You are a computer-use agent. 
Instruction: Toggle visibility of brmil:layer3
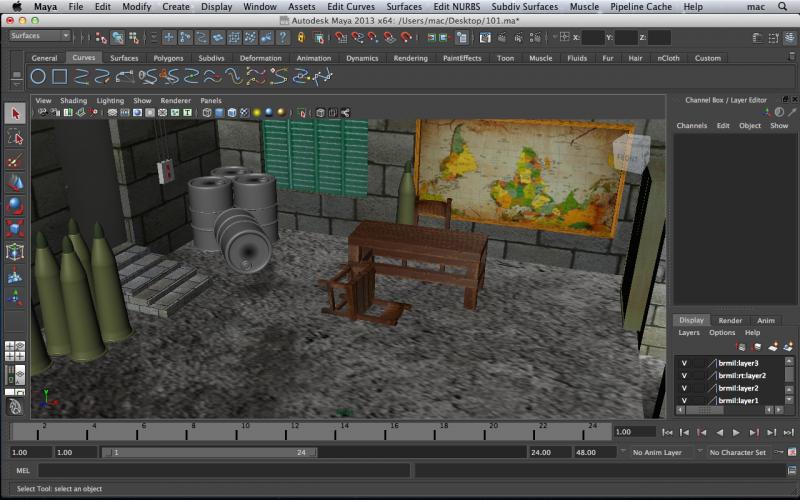pyautogui.click(x=684, y=363)
